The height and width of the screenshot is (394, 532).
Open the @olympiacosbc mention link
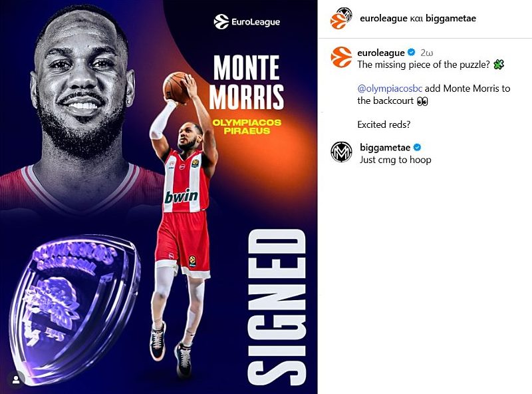click(x=390, y=89)
